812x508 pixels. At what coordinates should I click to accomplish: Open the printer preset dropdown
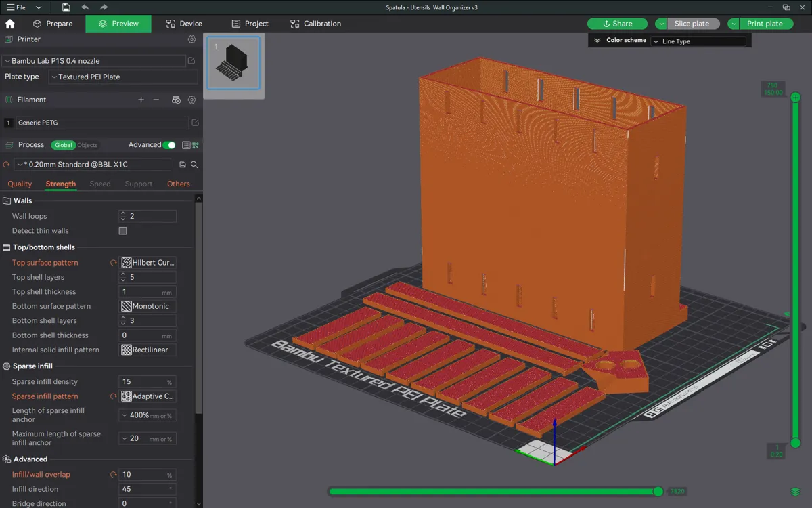93,61
